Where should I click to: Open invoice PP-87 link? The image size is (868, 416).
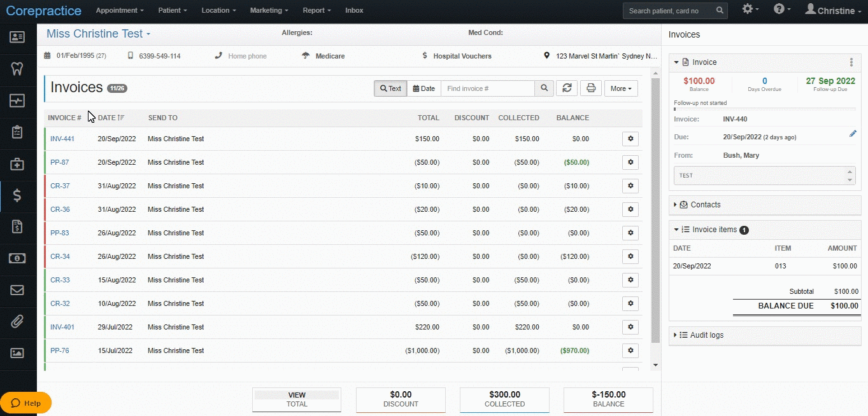(x=60, y=162)
